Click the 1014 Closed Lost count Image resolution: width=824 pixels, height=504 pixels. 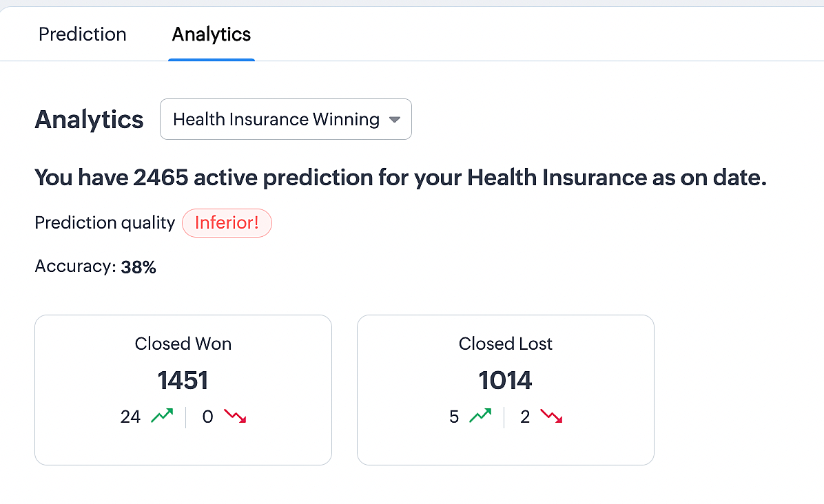(506, 380)
